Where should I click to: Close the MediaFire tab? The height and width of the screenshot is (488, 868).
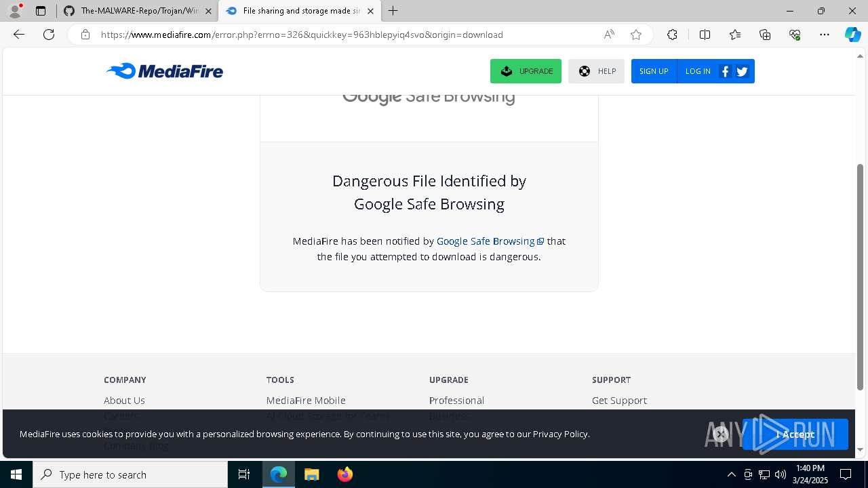click(370, 11)
